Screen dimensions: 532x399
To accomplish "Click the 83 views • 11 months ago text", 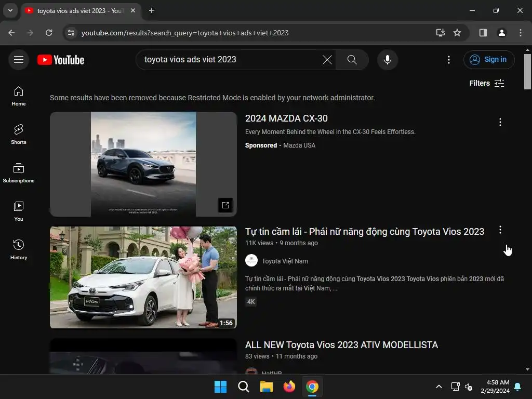I will pyautogui.click(x=281, y=356).
